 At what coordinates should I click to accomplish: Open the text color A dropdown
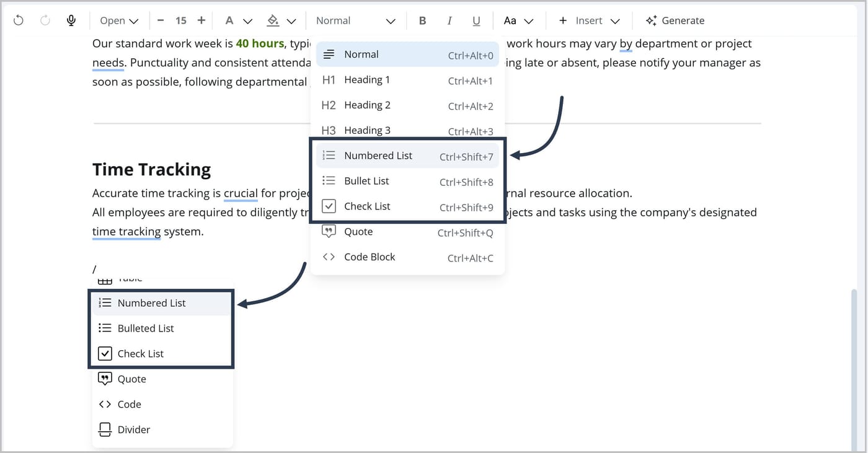238,20
